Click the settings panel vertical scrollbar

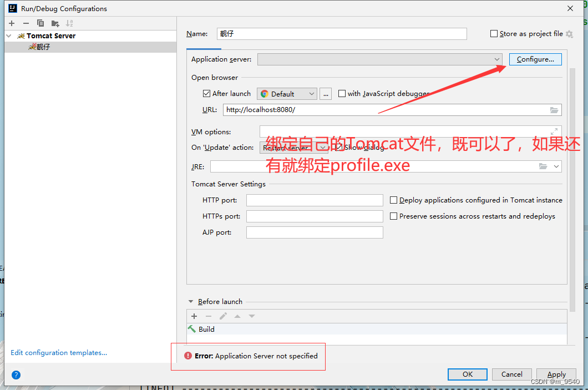pos(572,189)
